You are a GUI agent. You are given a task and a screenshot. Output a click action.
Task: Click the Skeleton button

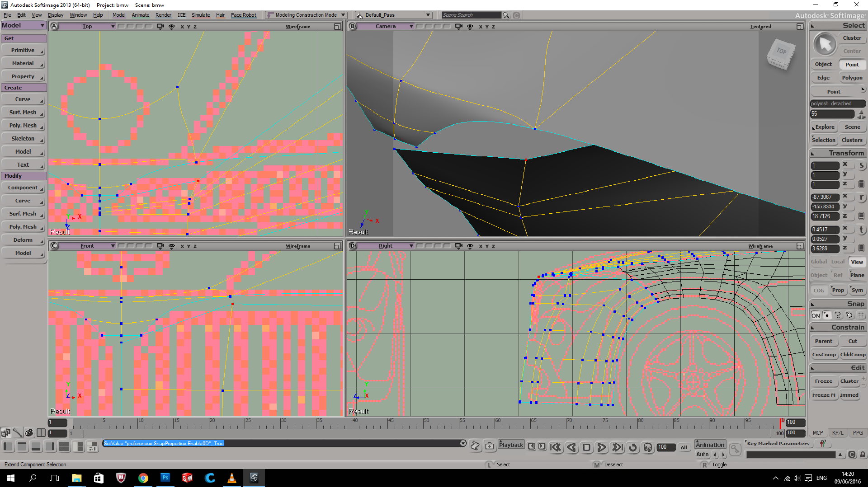tap(23, 138)
